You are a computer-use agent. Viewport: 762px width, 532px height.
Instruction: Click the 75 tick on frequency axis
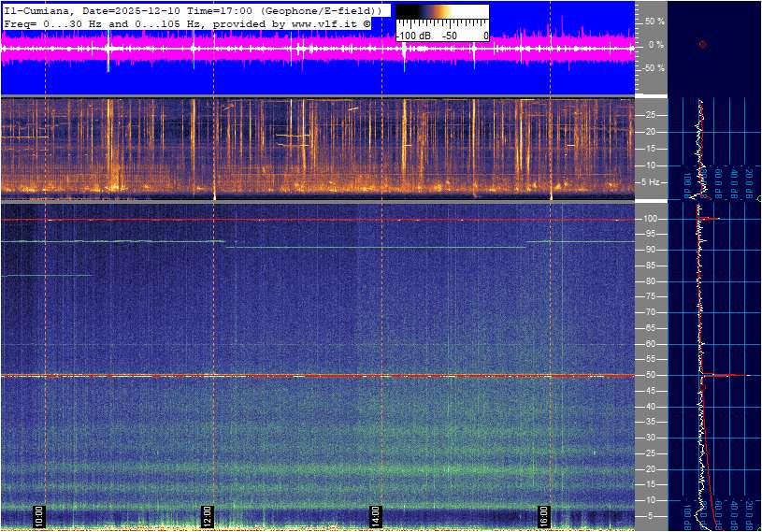tap(653, 296)
